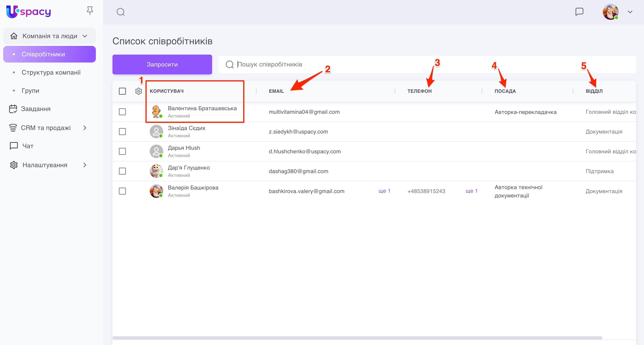The width and height of the screenshot is (644, 345).
Task: Click Дар'я Глущенко's cat avatar
Action: click(156, 171)
